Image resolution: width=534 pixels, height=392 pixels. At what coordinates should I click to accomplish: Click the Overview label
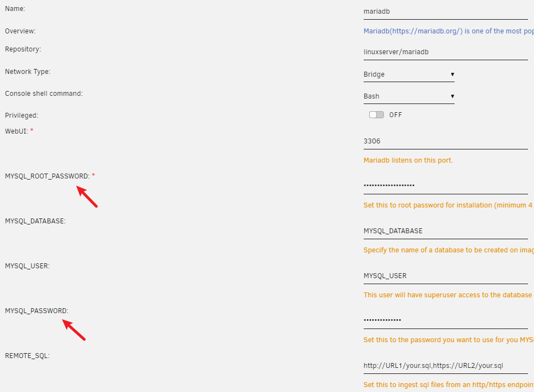pyautogui.click(x=20, y=31)
